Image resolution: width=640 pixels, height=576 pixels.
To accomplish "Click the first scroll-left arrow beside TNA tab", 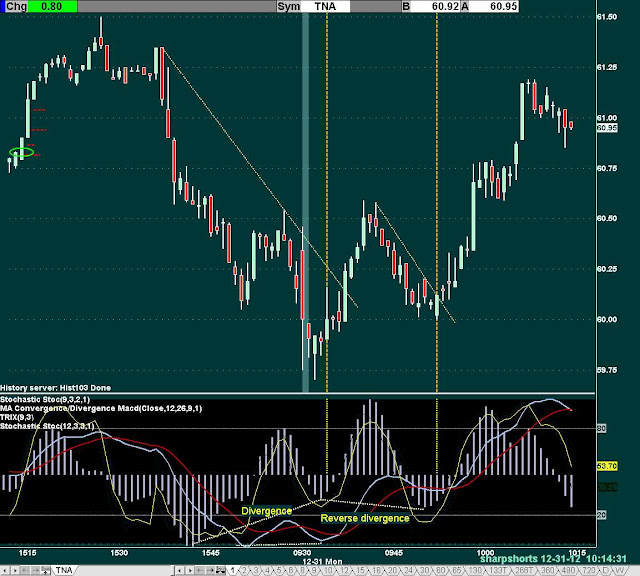I will click(5, 570).
